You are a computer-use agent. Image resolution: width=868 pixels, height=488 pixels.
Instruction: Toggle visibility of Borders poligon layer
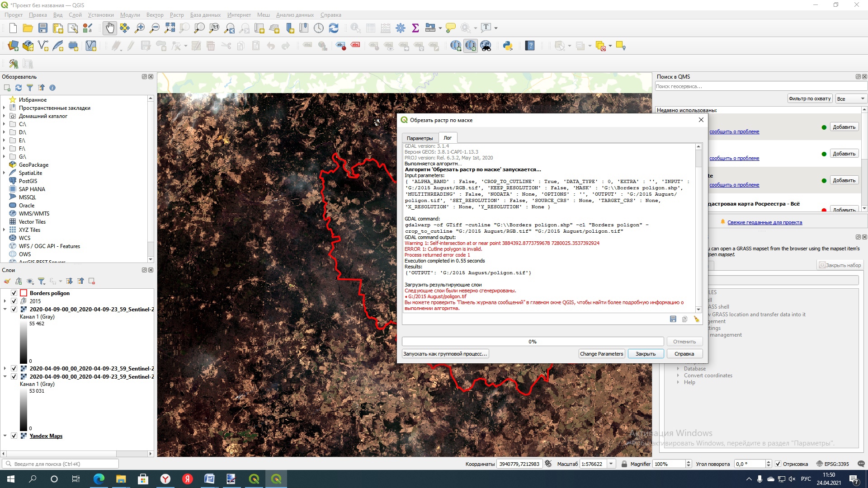[x=14, y=293]
